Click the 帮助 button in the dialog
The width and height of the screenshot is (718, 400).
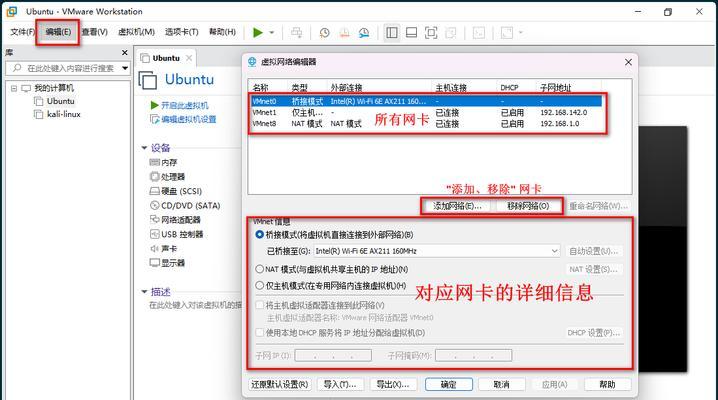607,384
